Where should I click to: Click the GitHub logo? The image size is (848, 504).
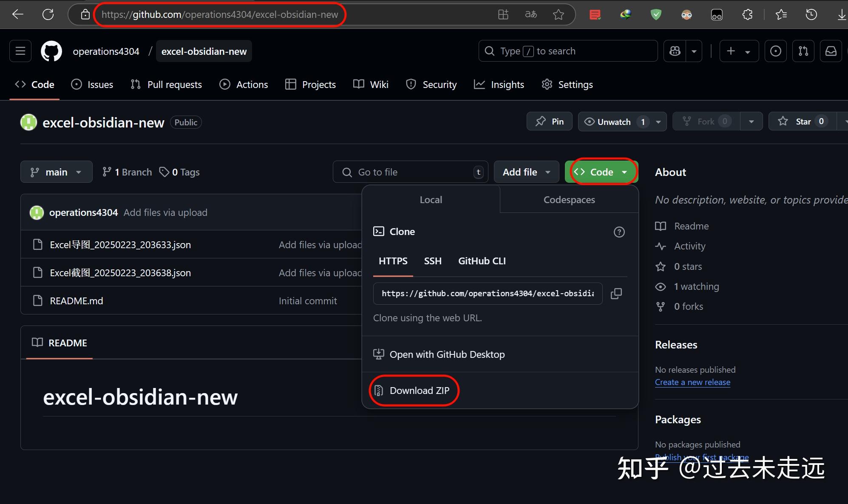(x=51, y=51)
